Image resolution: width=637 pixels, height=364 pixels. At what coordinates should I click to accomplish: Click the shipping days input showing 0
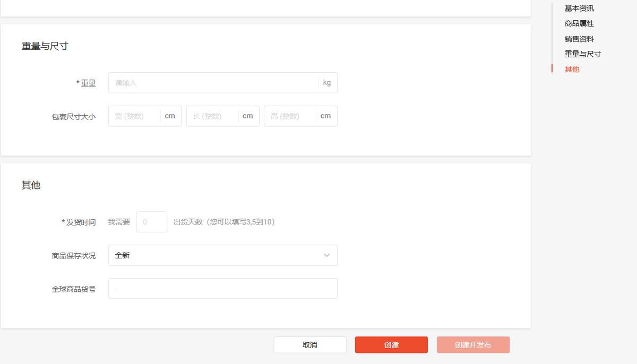click(x=151, y=222)
